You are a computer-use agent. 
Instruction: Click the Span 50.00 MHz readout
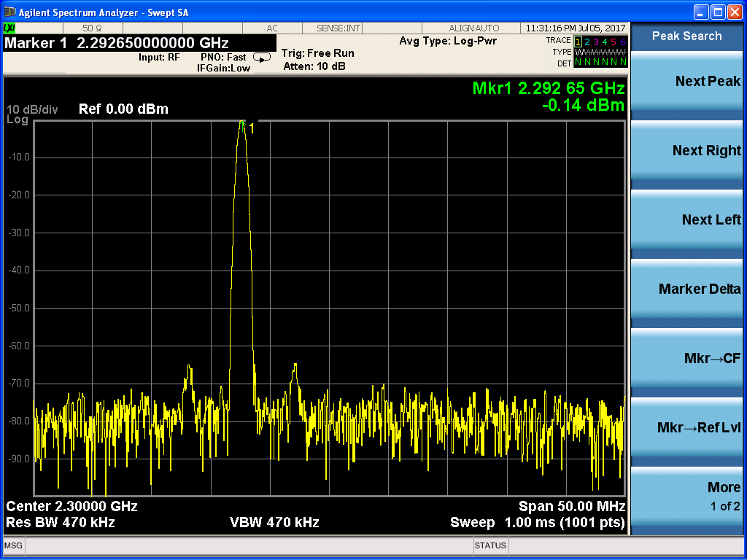(x=572, y=506)
